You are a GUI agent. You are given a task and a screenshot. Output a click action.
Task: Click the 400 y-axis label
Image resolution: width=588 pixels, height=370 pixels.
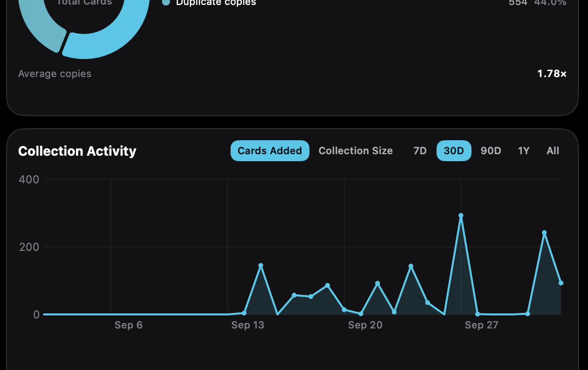29,180
